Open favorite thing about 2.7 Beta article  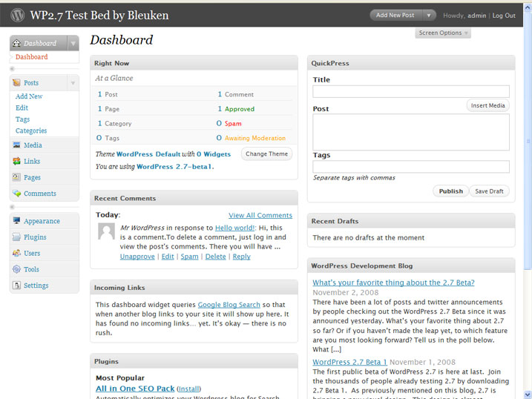click(x=393, y=283)
